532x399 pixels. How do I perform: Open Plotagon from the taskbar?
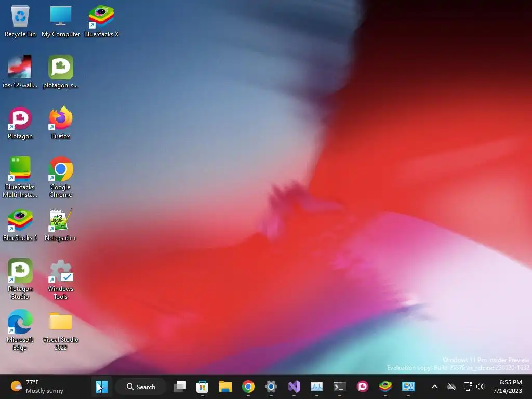[363, 387]
